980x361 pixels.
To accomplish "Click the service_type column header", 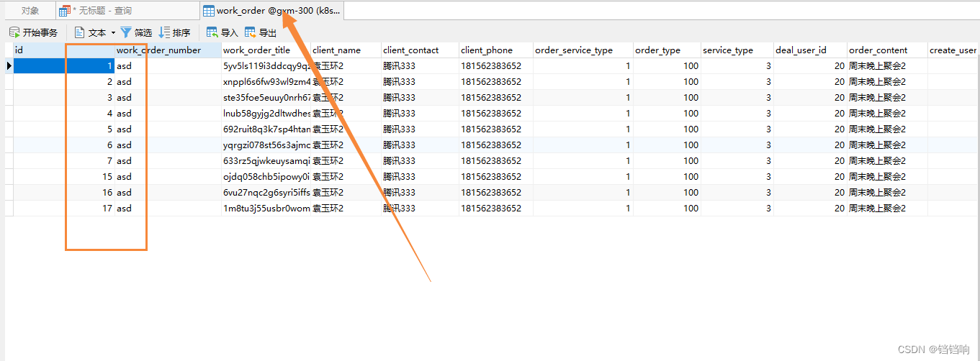I will pyautogui.click(x=737, y=50).
